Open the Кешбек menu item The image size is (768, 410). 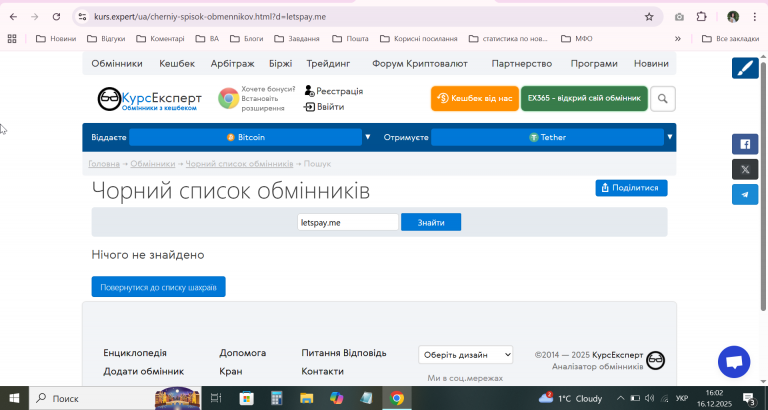point(177,63)
